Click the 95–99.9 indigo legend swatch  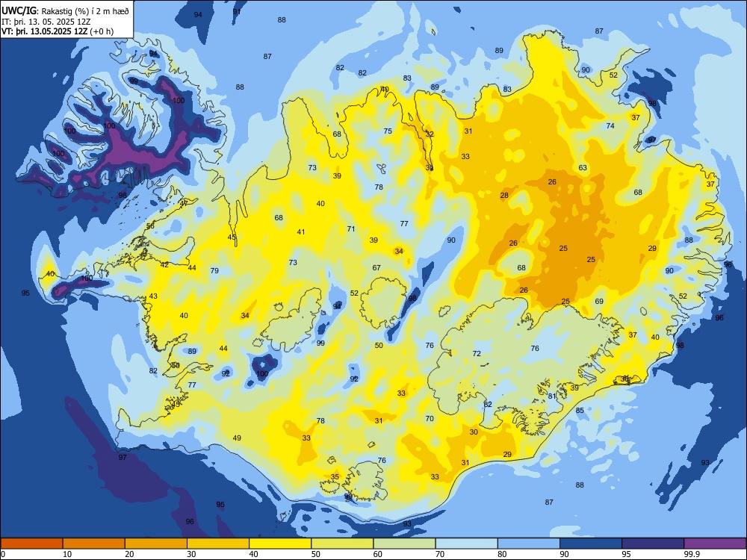click(x=653, y=544)
